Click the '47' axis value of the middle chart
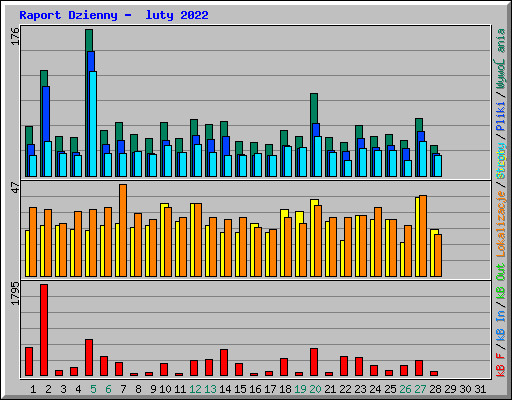The image size is (512, 400). pyautogui.click(x=15, y=188)
